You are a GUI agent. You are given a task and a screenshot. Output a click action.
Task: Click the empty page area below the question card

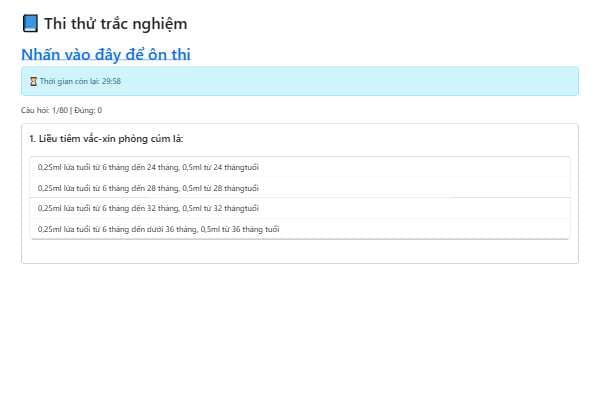[x=300, y=330]
